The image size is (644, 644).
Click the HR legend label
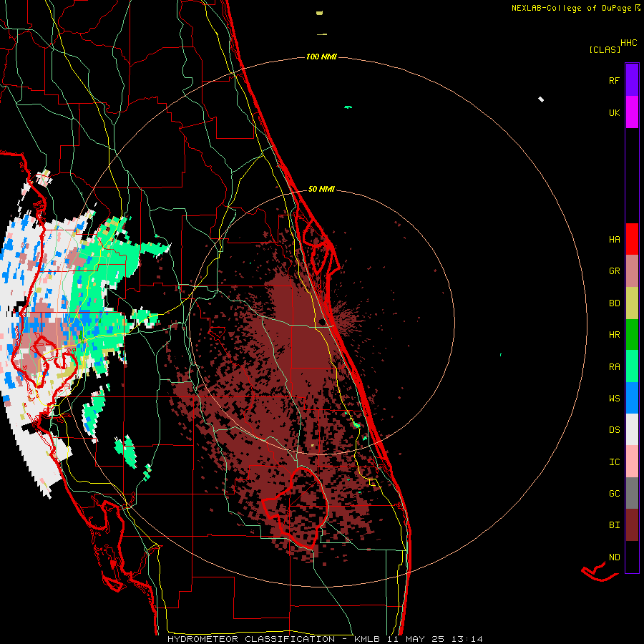point(614,335)
